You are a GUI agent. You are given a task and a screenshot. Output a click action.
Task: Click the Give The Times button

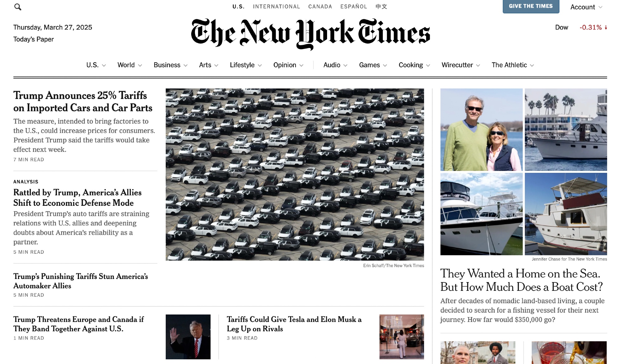pos(531,6)
